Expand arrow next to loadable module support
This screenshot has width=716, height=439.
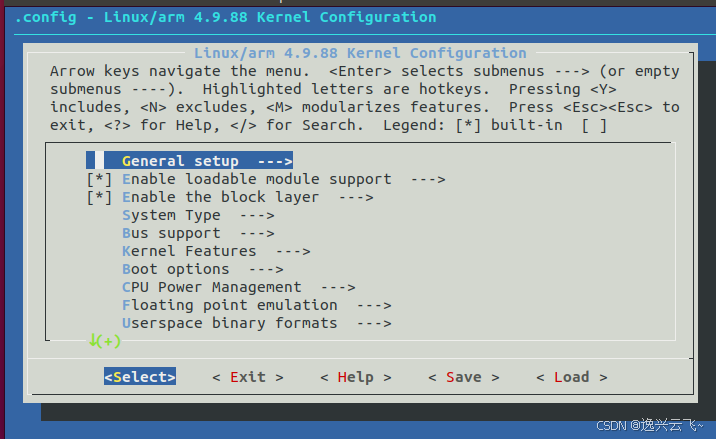pos(428,180)
